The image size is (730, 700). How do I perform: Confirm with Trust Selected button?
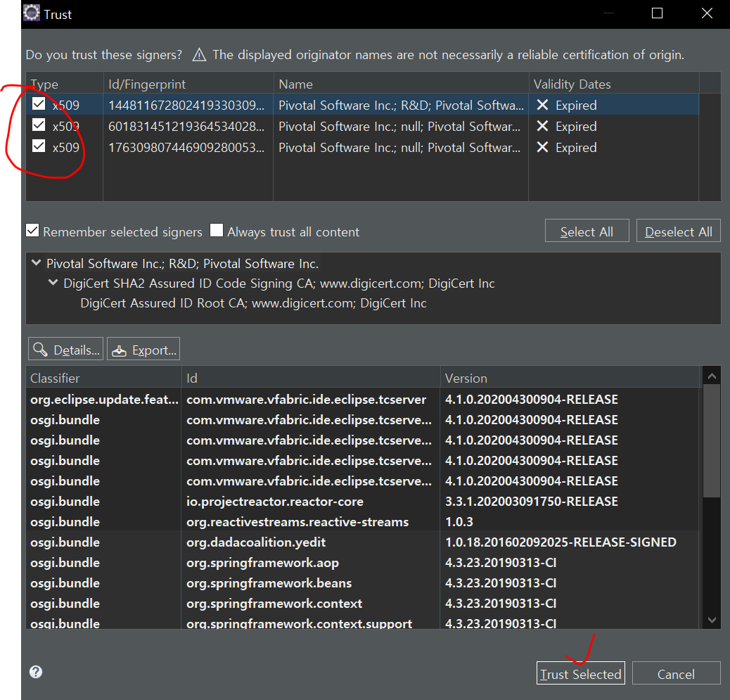point(581,673)
